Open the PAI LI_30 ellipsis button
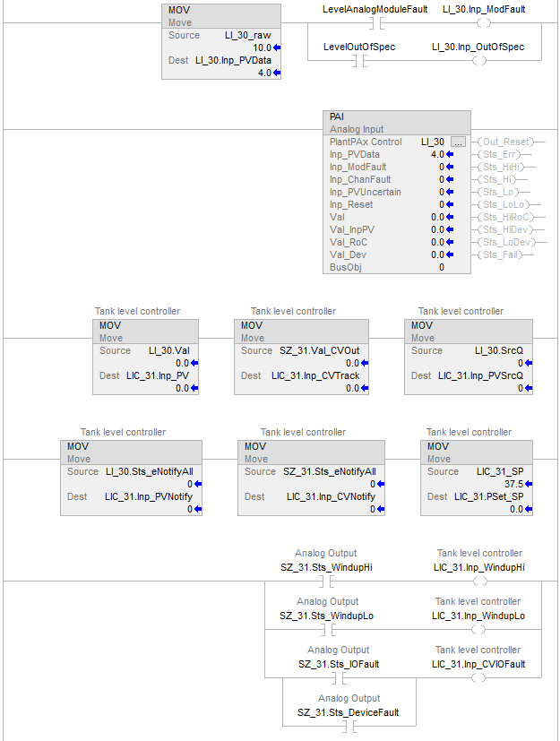560x741 pixels. pos(459,142)
